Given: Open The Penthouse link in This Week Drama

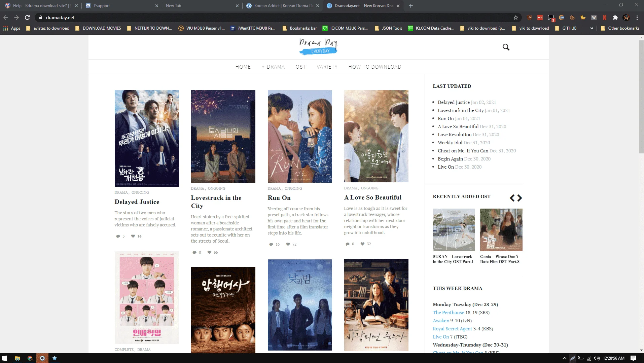Looking at the screenshot, I should [448, 313].
